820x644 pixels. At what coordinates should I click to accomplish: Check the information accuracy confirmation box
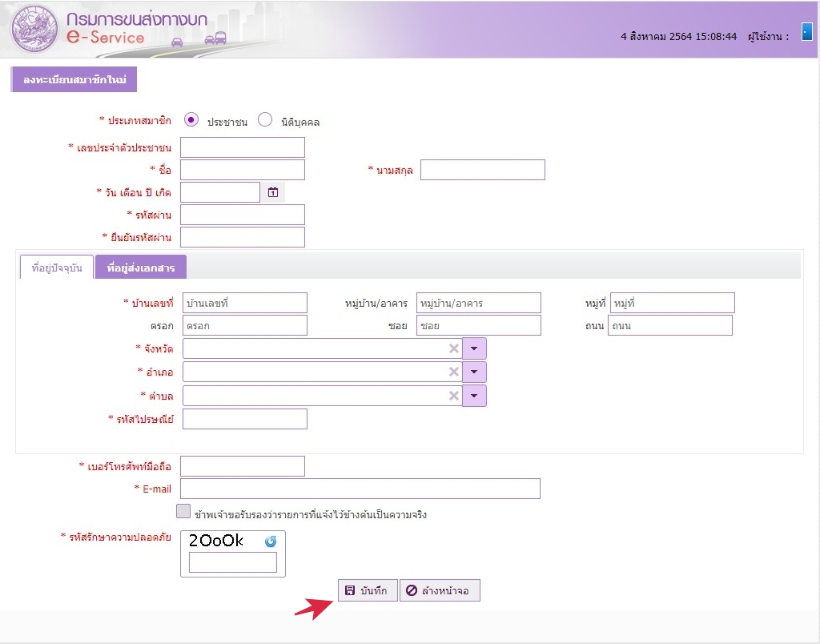click(x=183, y=512)
